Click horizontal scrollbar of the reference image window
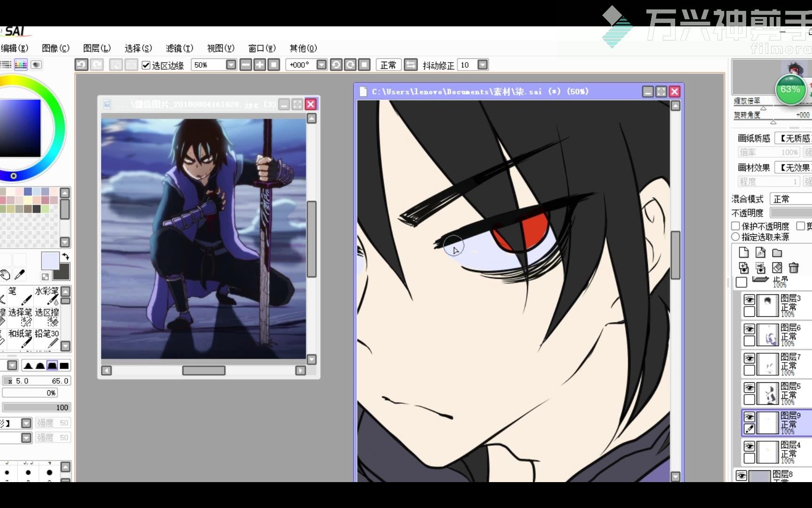 click(x=204, y=371)
